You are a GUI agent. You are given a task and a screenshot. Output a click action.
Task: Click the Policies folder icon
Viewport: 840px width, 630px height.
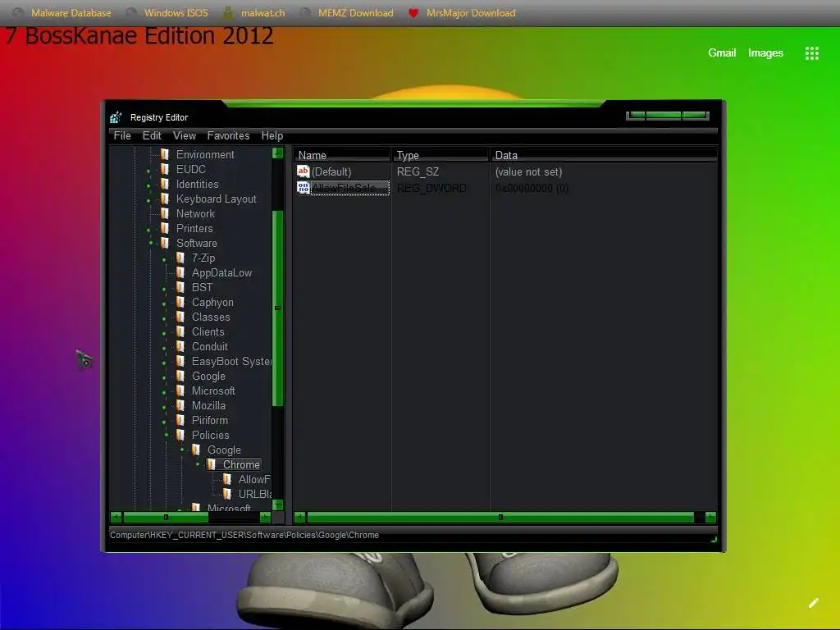point(180,435)
